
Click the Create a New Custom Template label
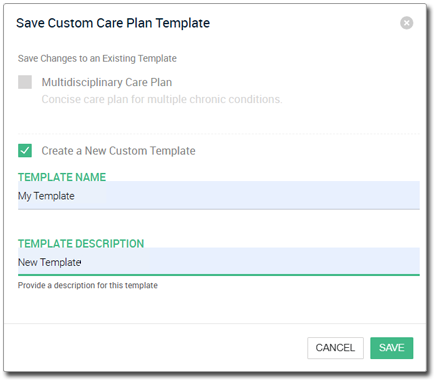pyautogui.click(x=118, y=151)
